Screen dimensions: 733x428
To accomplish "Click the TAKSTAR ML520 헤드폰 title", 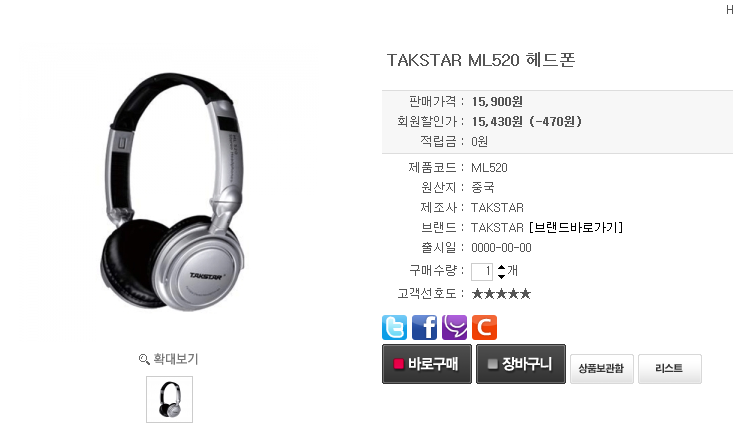I will [x=481, y=60].
